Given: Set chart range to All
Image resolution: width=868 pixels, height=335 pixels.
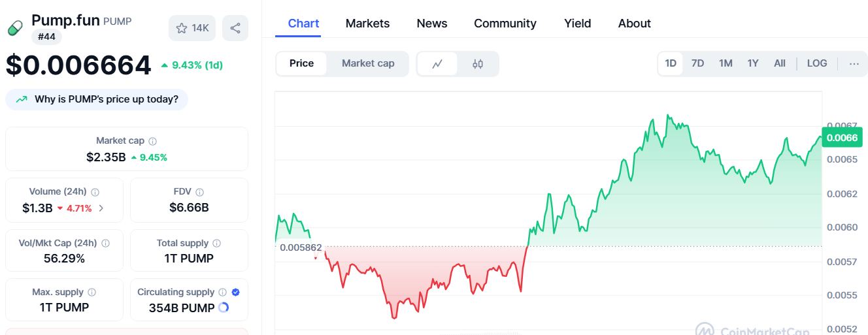Looking at the screenshot, I should point(780,63).
